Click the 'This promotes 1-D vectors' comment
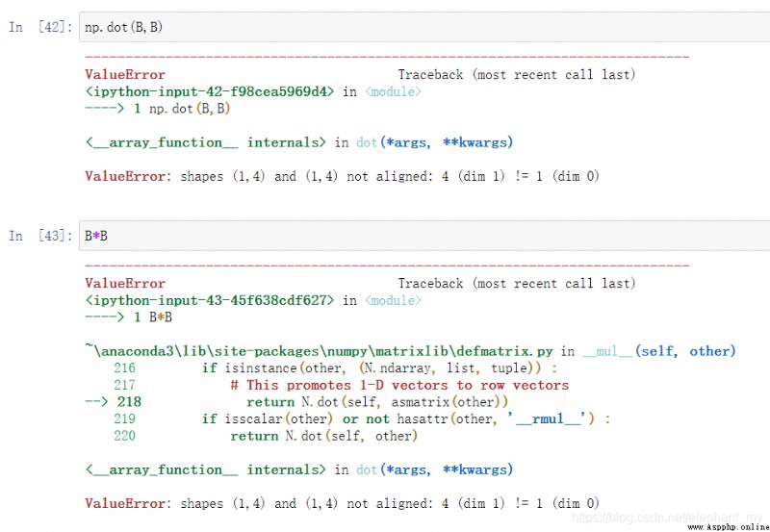 click(x=399, y=385)
